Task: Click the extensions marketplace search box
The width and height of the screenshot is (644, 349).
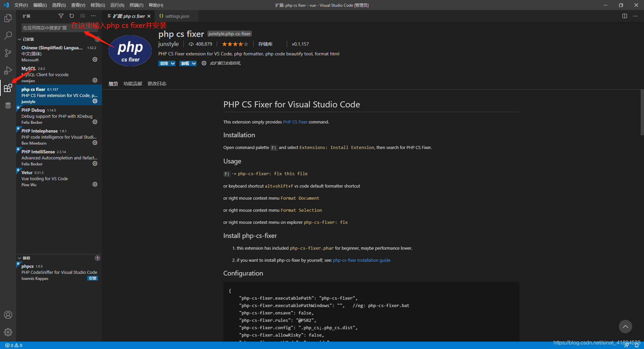Action: click(60, 28)
